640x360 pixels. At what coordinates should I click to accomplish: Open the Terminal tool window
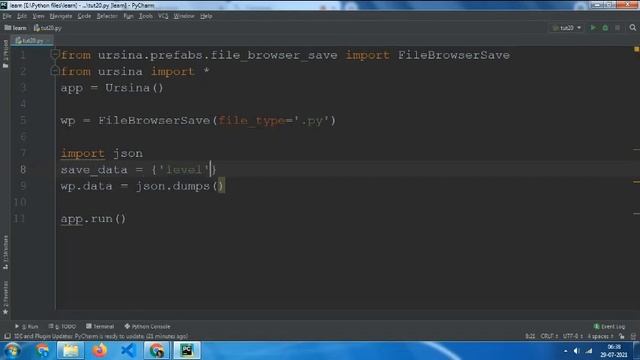(x=100, y=327)
